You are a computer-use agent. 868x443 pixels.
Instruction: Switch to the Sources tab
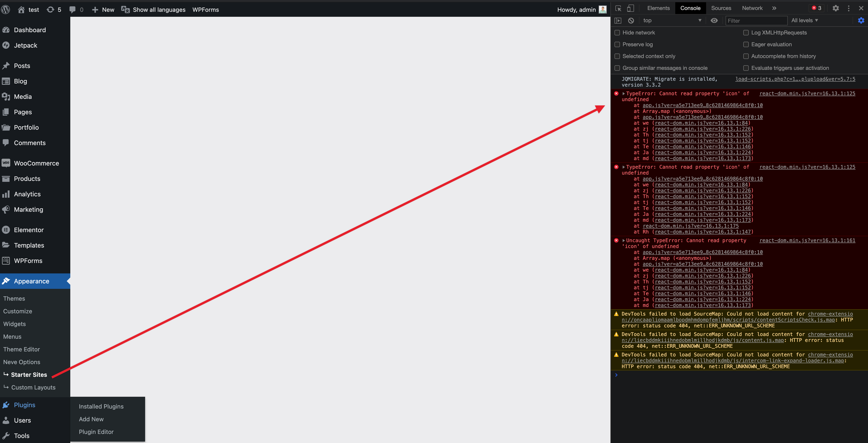(x=721, y=8)
